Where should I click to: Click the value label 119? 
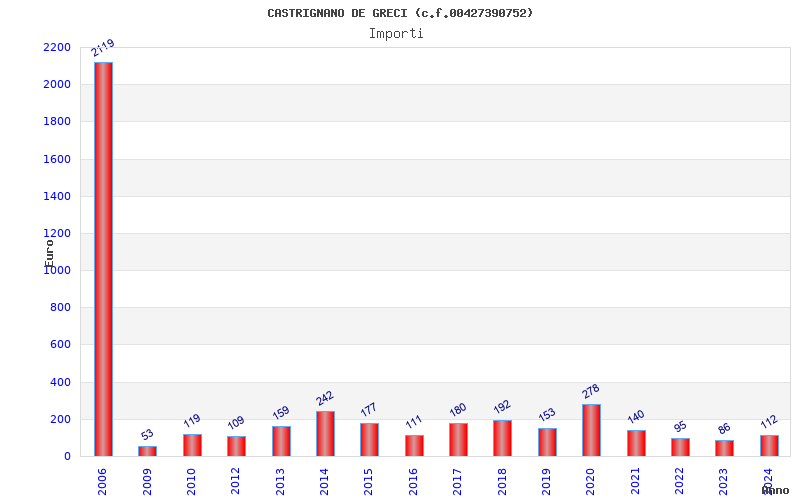pos(192,421)
